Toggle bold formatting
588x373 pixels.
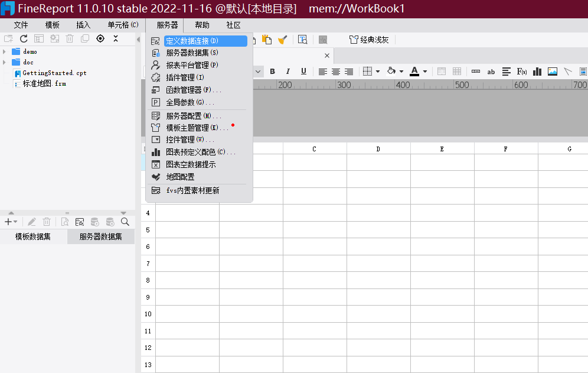272,72
